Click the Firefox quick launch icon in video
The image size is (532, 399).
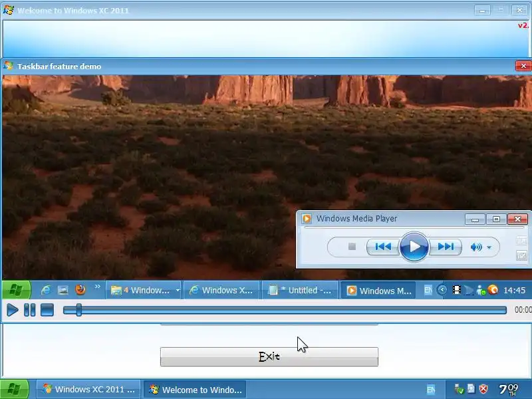click(80, 289)
